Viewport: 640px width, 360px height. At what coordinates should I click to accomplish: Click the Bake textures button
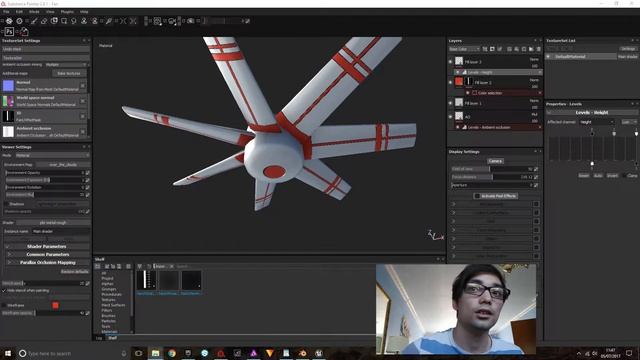pos(69,73)
